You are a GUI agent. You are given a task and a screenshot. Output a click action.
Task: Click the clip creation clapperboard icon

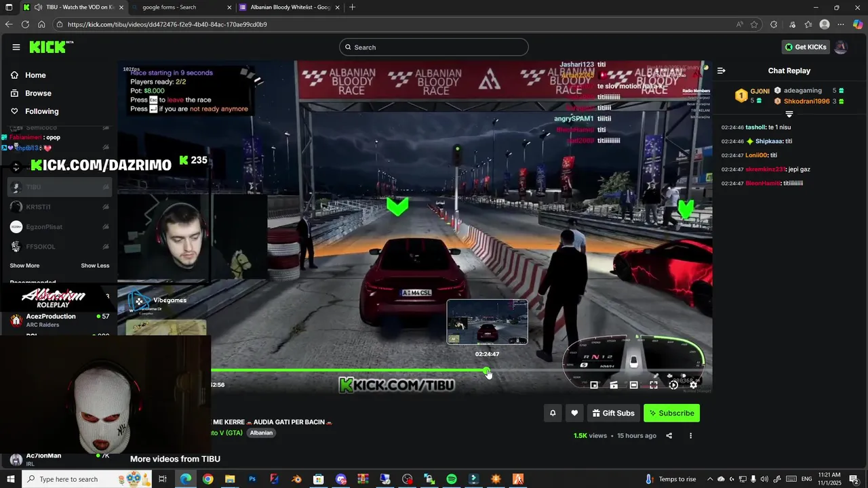[x=614, y=385]
